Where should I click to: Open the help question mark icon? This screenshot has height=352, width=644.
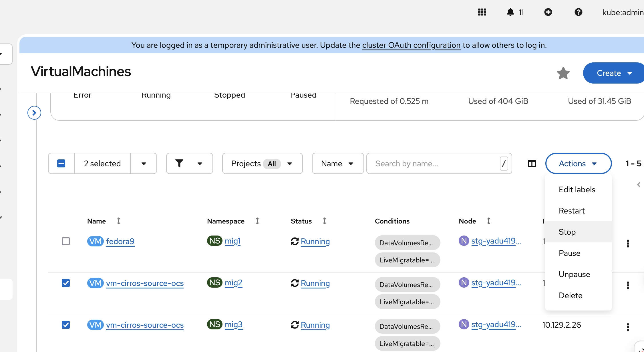[578, 12]
